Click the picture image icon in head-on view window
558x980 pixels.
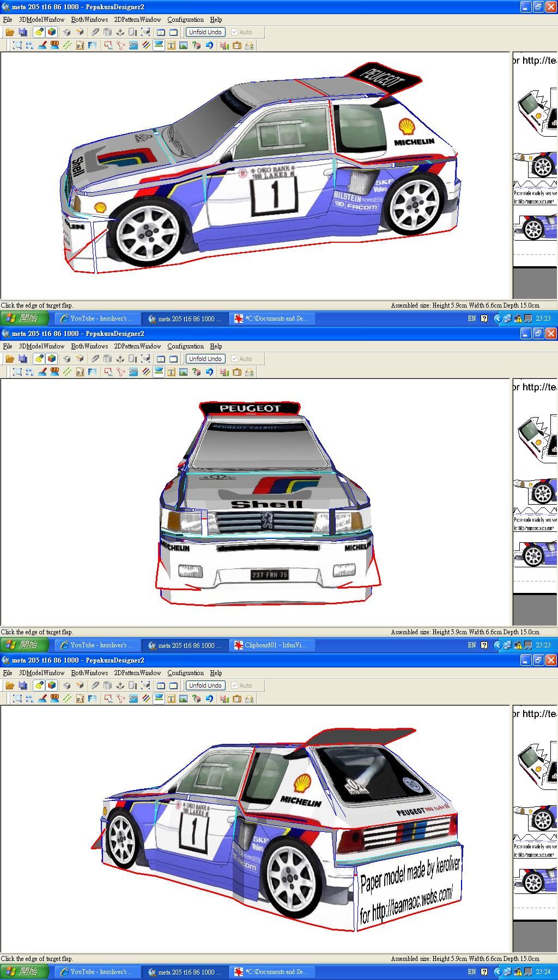184,372
